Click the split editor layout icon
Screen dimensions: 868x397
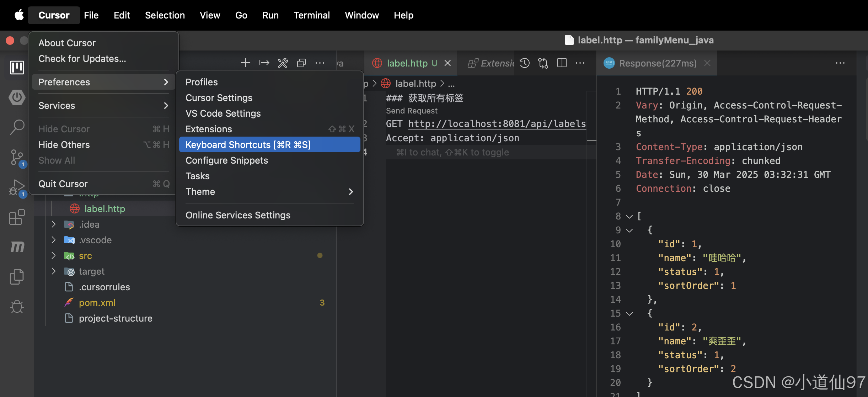pos(562,63)
